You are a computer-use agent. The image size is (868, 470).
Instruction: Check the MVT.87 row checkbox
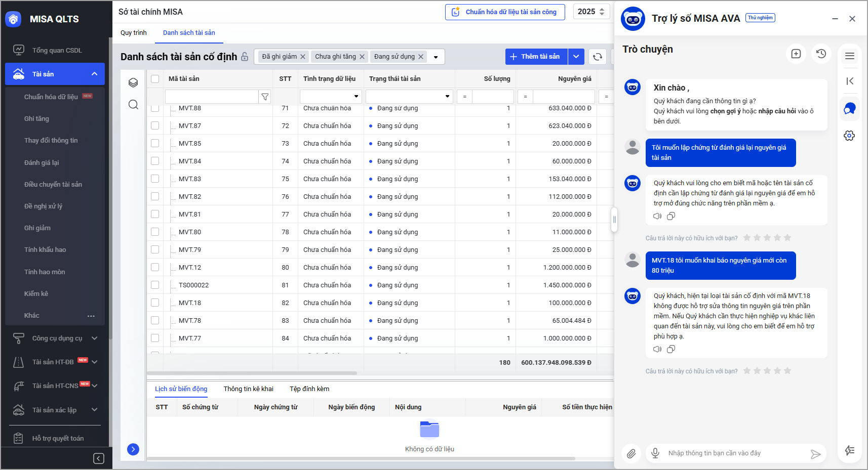155,125
